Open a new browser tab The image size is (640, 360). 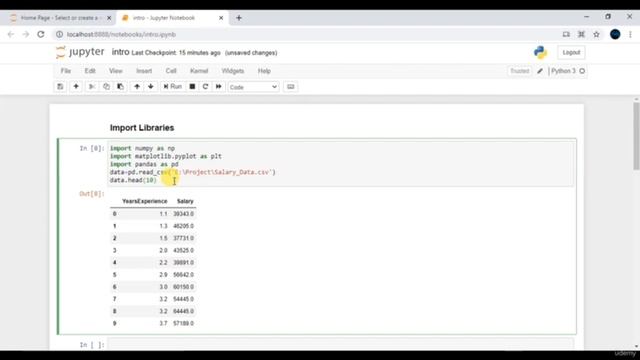[239, 18]
